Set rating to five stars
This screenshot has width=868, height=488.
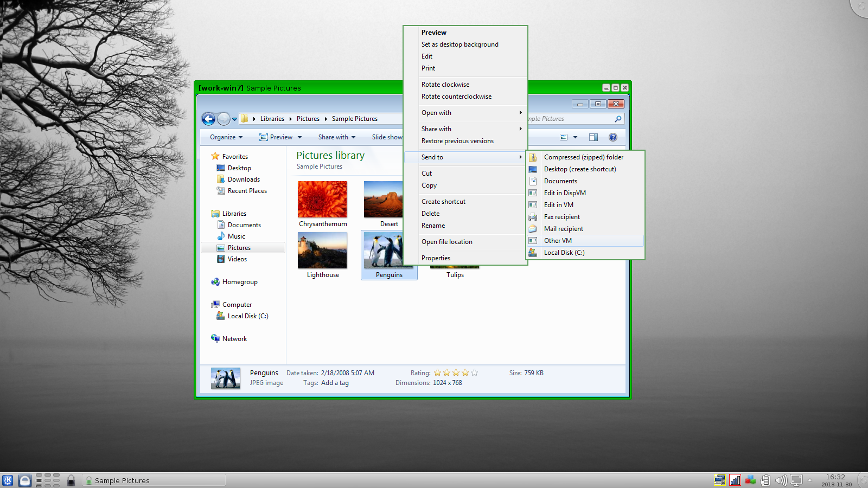tap(474, 373)
